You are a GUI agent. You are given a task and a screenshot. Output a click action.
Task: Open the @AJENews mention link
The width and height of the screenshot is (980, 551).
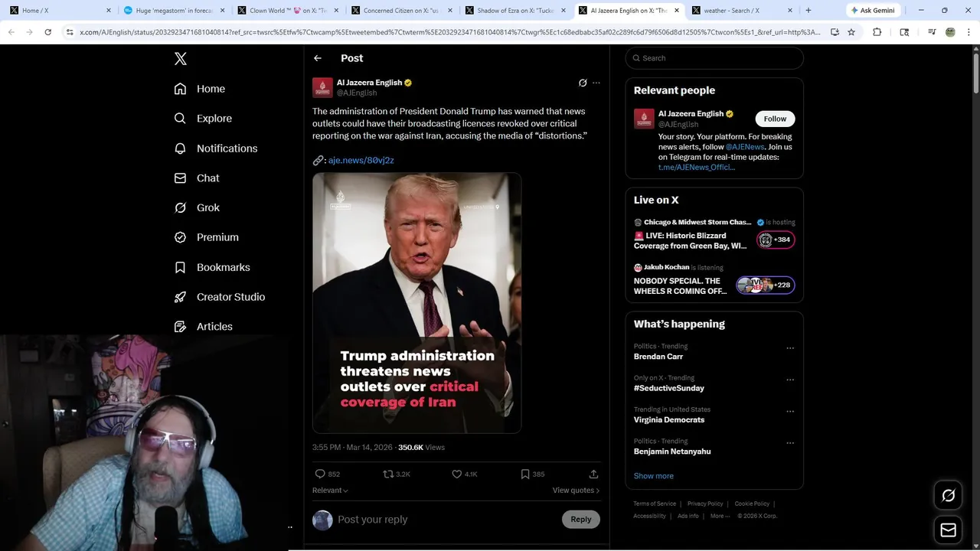coord(745,147)
